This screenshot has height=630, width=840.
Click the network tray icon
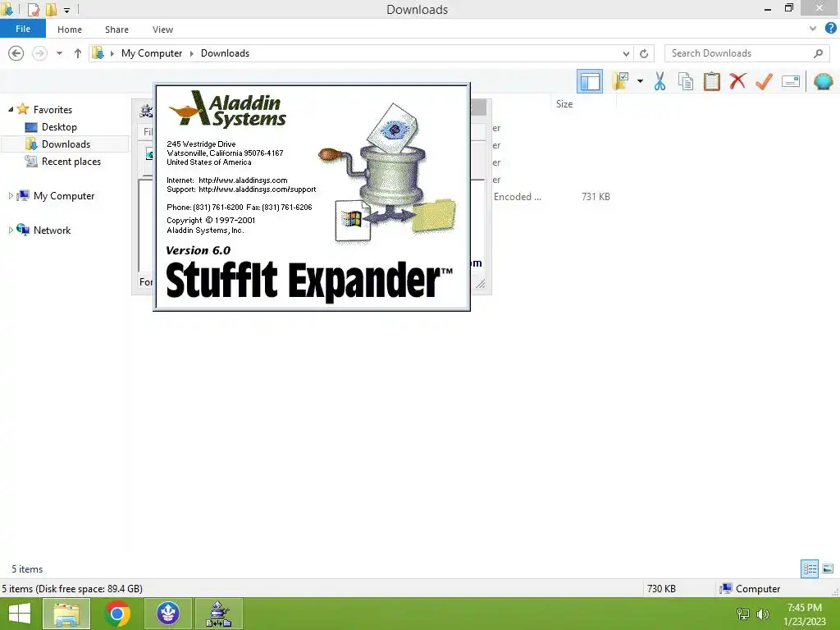(743, 614)
